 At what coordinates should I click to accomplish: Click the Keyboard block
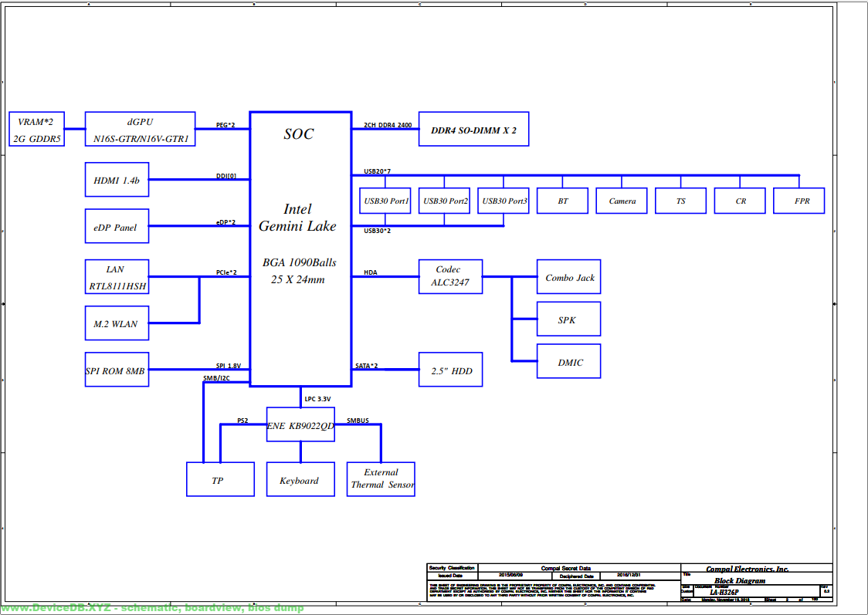300,479
